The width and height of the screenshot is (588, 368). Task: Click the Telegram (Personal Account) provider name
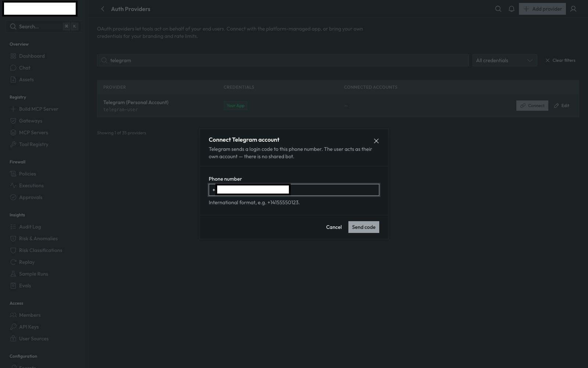(x=136, y=102)
